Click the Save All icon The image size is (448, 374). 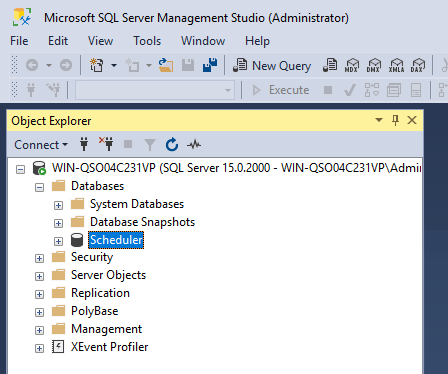pyautogui.click(x=210, y=65)
